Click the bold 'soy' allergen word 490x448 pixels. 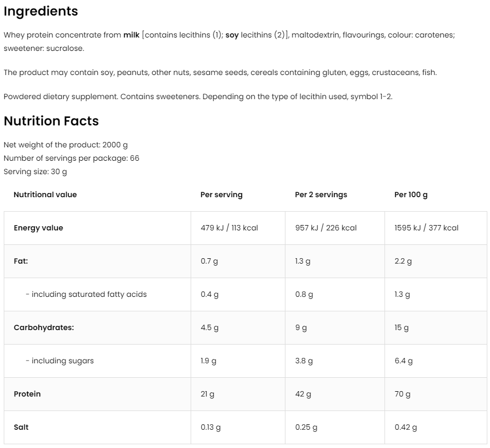point(232,35)
